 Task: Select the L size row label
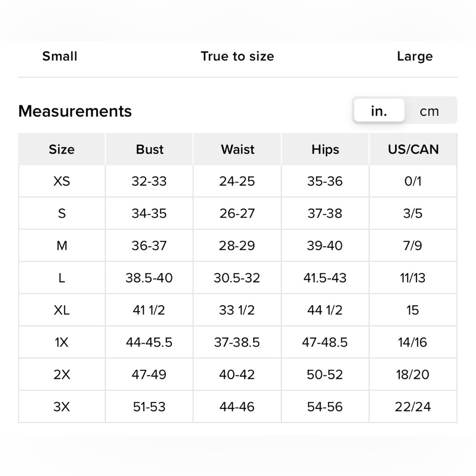61,278
